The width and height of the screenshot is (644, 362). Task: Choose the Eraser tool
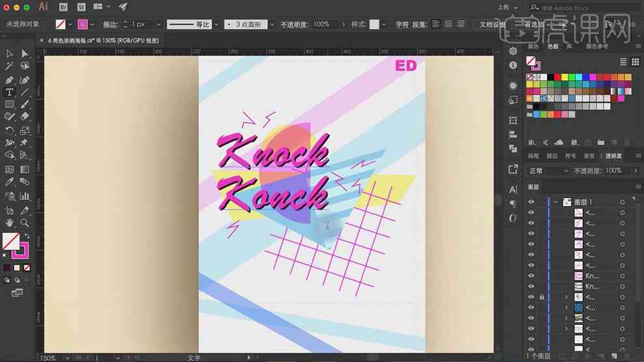click(25, 116)
